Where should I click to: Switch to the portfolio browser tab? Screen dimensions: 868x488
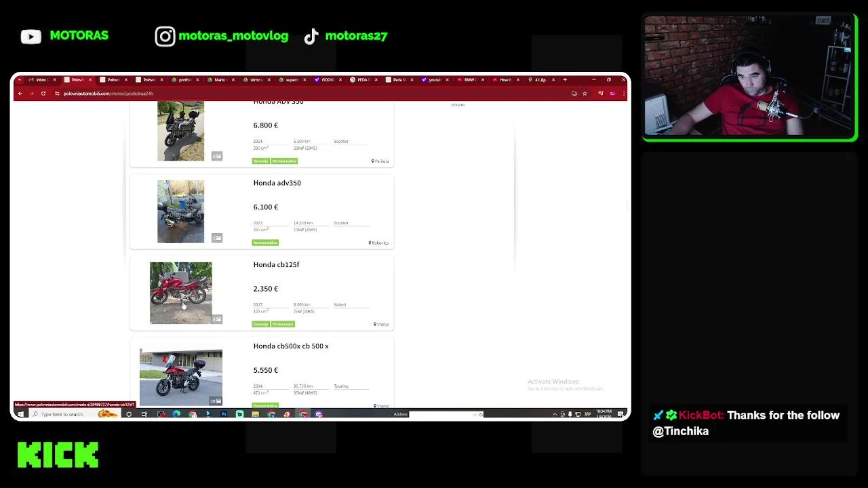tap(185, 80)
